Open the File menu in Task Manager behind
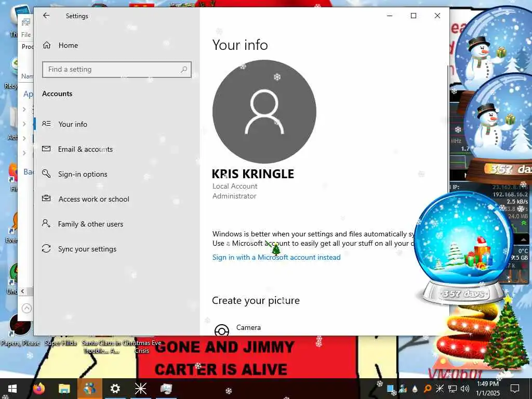The width and height of the screenshot is (532, 399). (26, 35)
